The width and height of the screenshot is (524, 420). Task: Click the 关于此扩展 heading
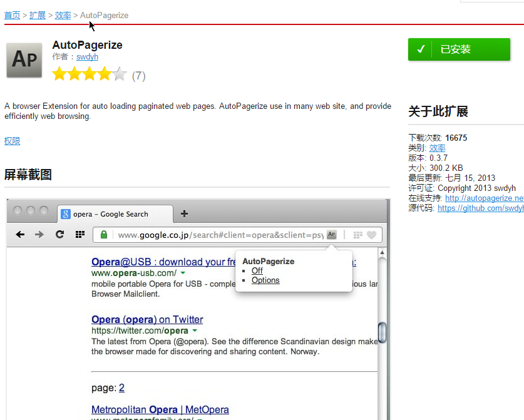[438, 111]
